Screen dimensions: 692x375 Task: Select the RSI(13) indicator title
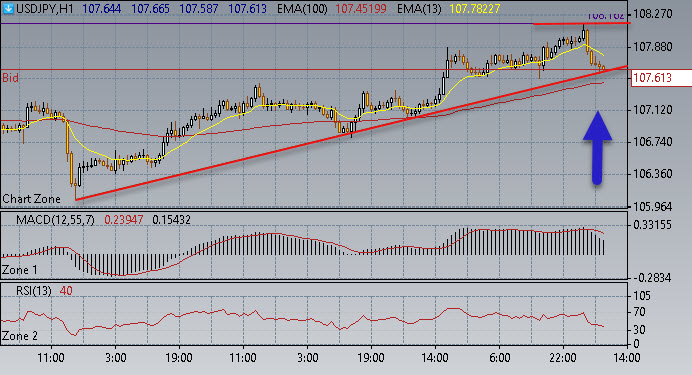click(34, 291)
